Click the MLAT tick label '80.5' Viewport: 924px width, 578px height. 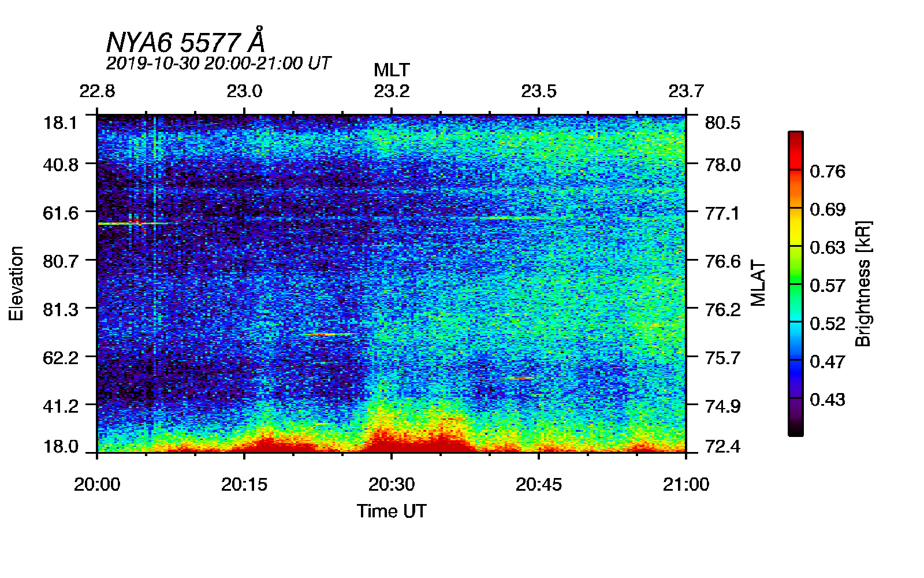723,123
